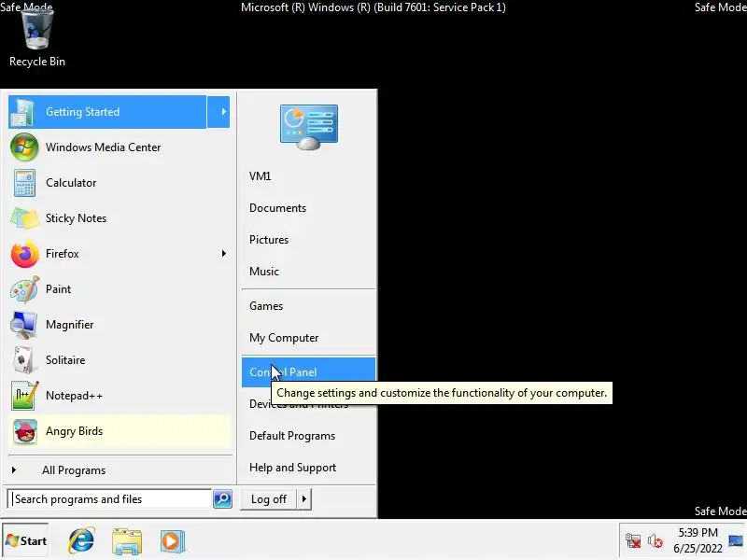Image resolution: width=747 pixels, height=560 pixels.
Task: Select the Angry Birds label
Action: click(x=75, y=431)
